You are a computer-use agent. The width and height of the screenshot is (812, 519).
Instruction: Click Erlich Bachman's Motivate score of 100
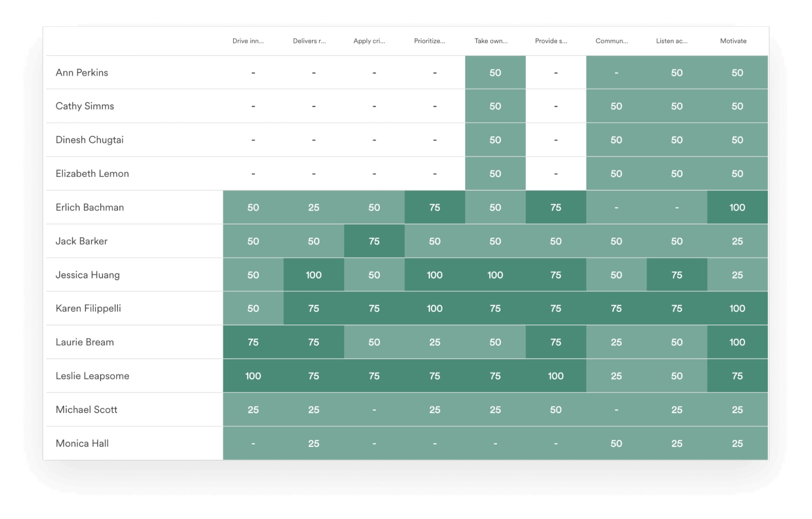(737, 208)
